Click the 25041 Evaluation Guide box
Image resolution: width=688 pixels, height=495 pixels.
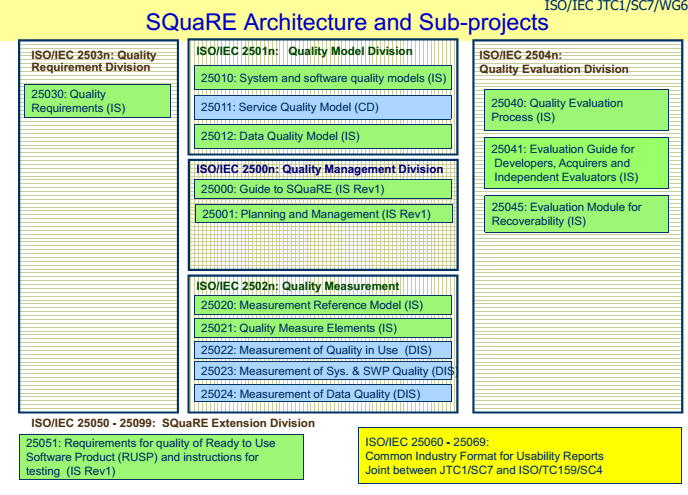(579, 163)
